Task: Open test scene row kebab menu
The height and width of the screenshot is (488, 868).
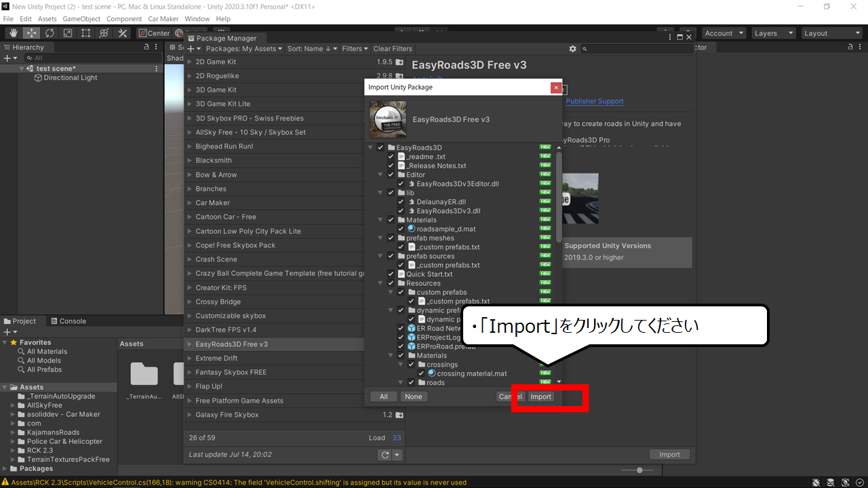Action: pos(157,68)
